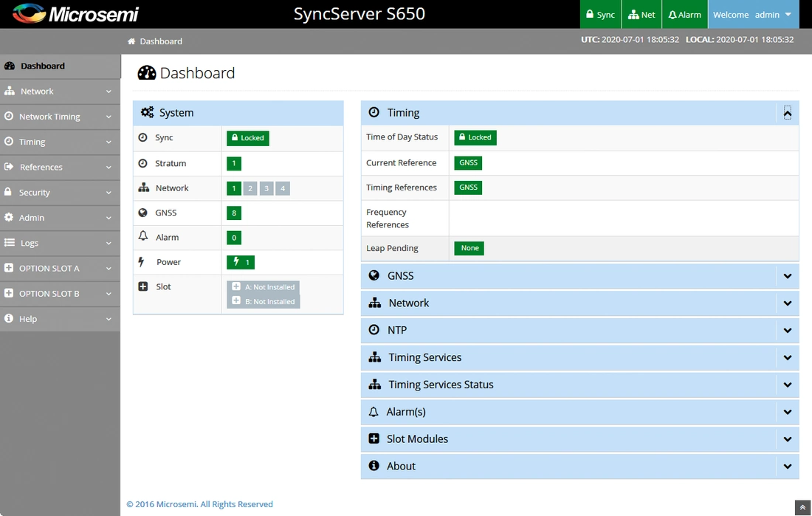Expand the GNSS panel
Screen dimensions: 812x516
[788, 276]
